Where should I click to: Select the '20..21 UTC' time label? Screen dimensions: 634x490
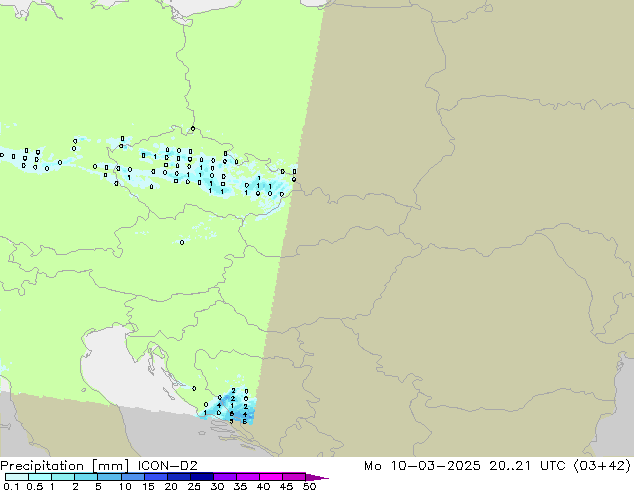527,465
